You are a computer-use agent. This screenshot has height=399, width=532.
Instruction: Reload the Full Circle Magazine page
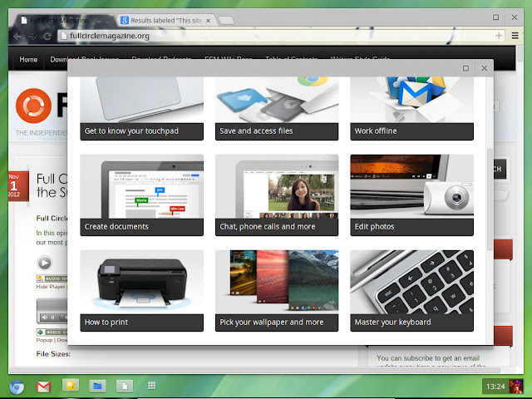tap(47, 36)
